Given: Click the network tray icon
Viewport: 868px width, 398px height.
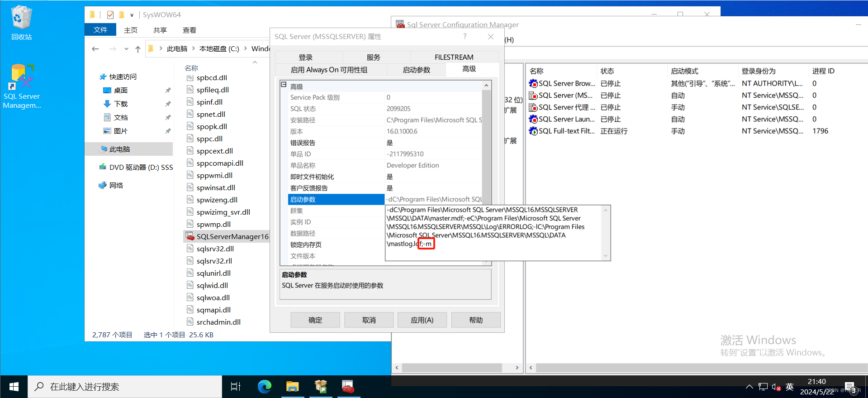Looking at the screenshot, I should [x=763, y=387].
